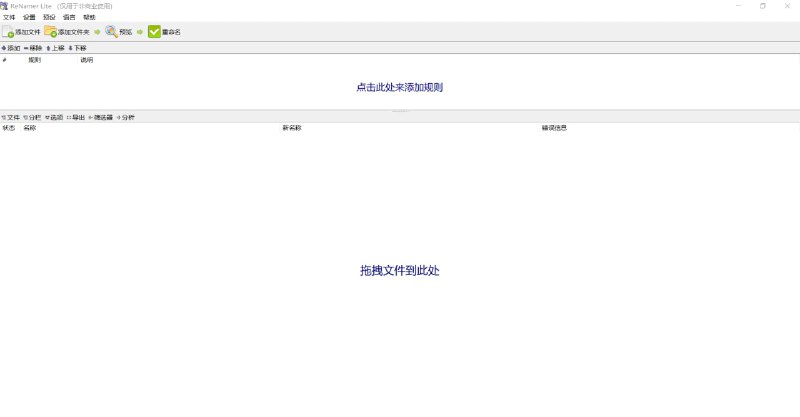
Task: Click the 拖拽文件到此处 drop area
Action: coord(399,271)
